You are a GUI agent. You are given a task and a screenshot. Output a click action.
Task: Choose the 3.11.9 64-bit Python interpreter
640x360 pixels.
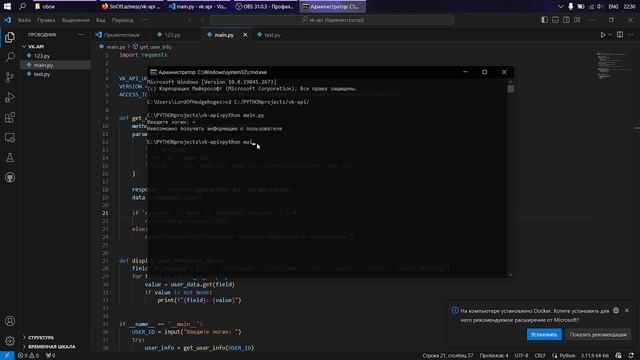coord(595,356)
